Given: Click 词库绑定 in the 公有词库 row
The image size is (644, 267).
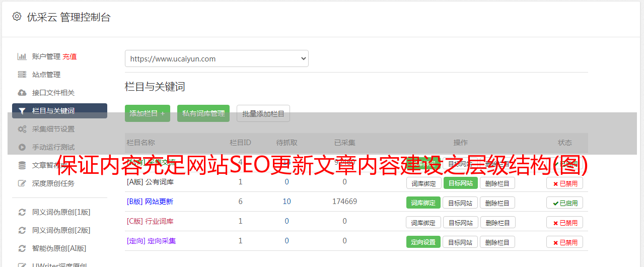Looking at the screenshot, I should pyautogui.click(x=423, y=183).
